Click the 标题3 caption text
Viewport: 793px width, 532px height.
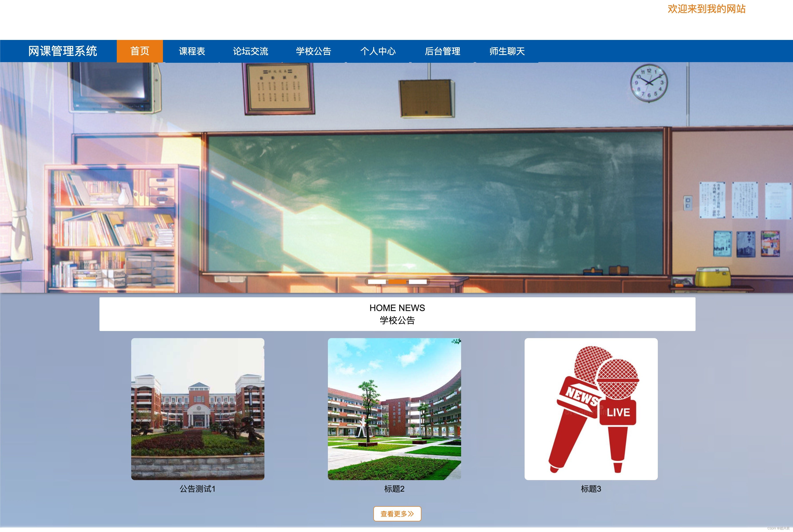point(591,489)
